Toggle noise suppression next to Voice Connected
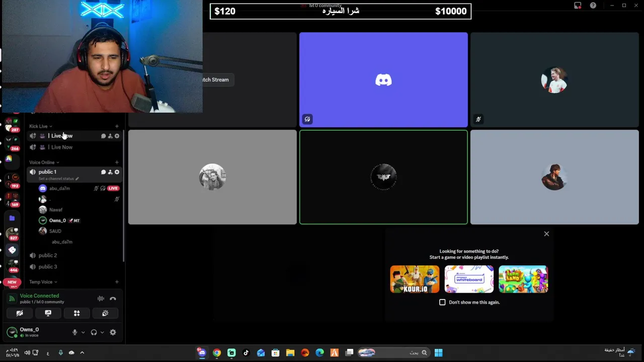This screenshot has height=362, width=644. pos(101,299)
